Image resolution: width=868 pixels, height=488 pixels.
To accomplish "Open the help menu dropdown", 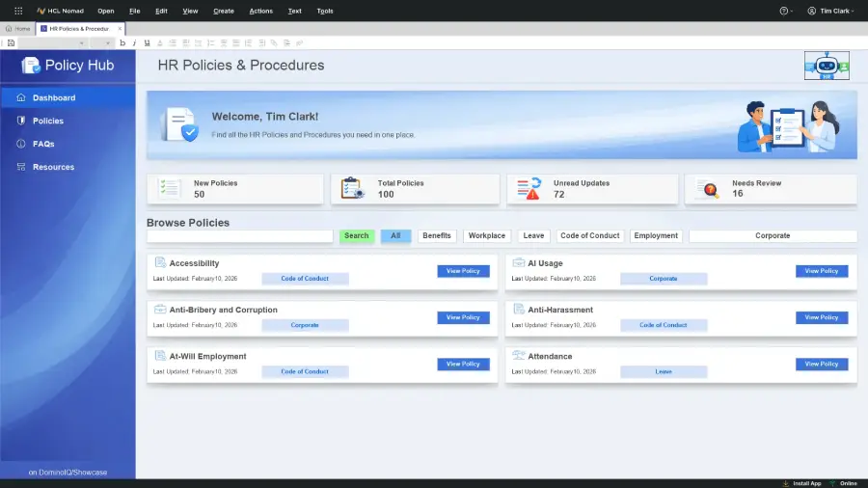I will point(786,11).
